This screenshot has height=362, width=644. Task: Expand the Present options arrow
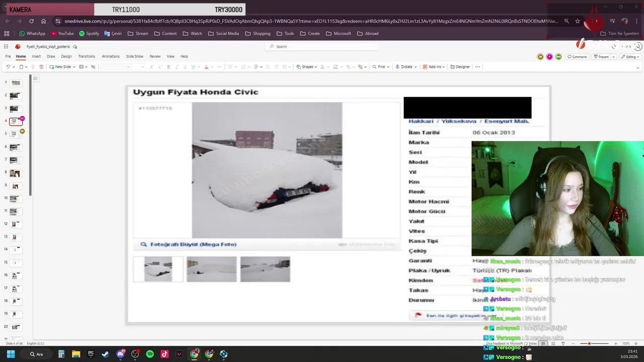tap(613, 57)
